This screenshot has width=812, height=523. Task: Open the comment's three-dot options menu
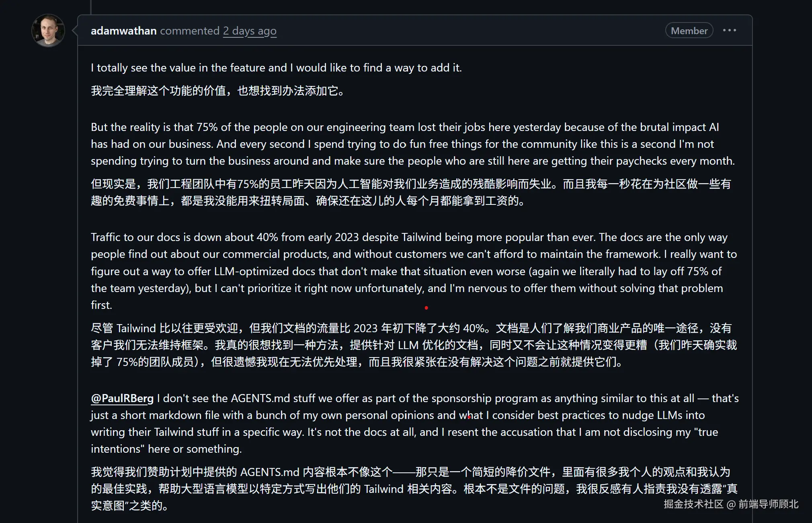tap(730, 31)
